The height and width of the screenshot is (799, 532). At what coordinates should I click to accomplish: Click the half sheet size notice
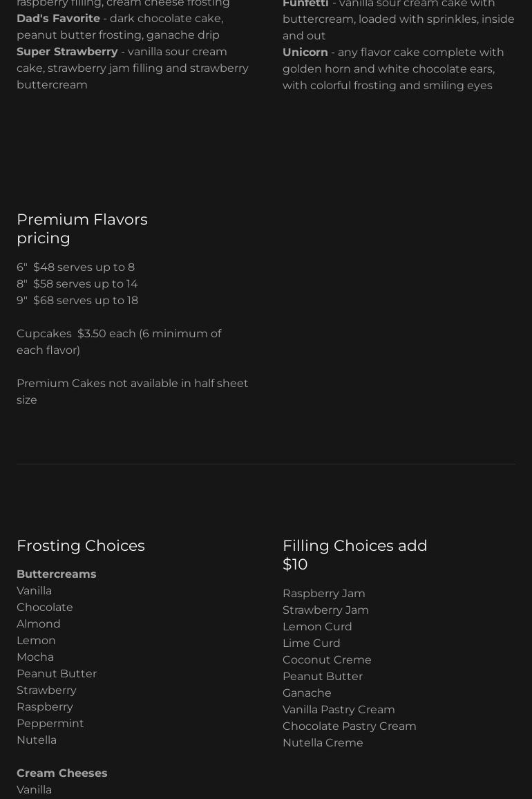[132, 391]
